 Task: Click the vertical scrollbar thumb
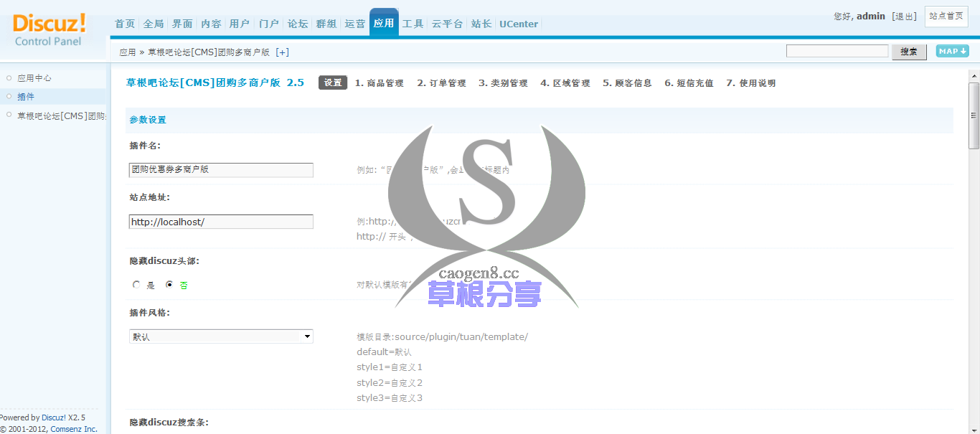(x=974, y=115)
